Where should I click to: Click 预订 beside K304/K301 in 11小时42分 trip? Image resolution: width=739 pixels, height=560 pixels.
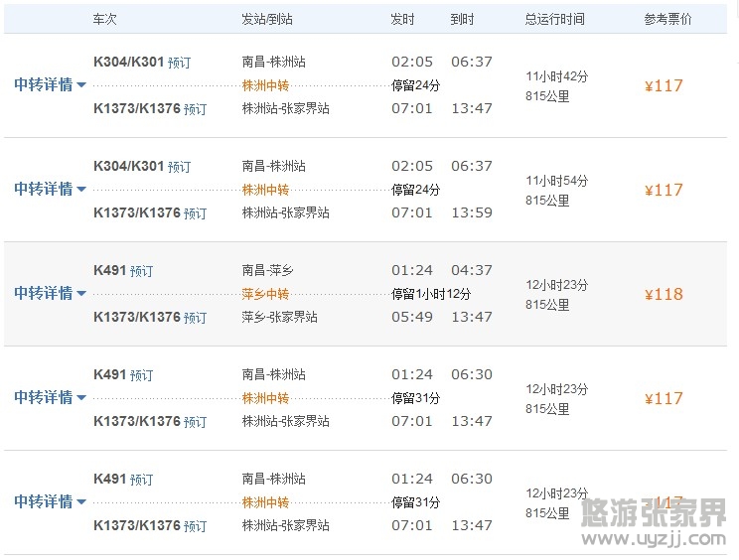coord(180,63)
